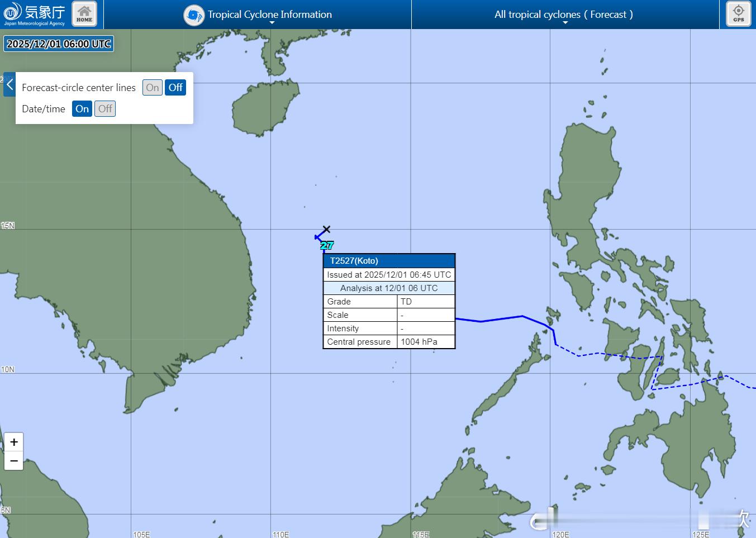Click the Grade value TD cell
This screenshot has height=538, width=756.
[x=426, y=302]
